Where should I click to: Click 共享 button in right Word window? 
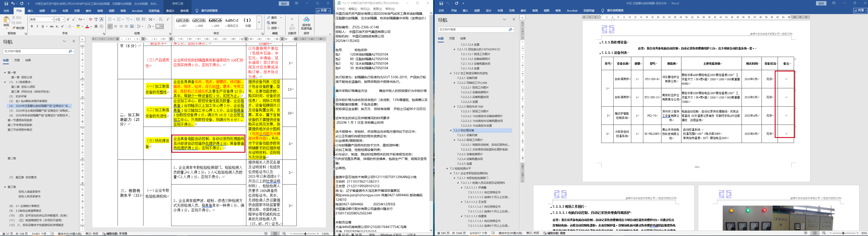click(860, 11)
